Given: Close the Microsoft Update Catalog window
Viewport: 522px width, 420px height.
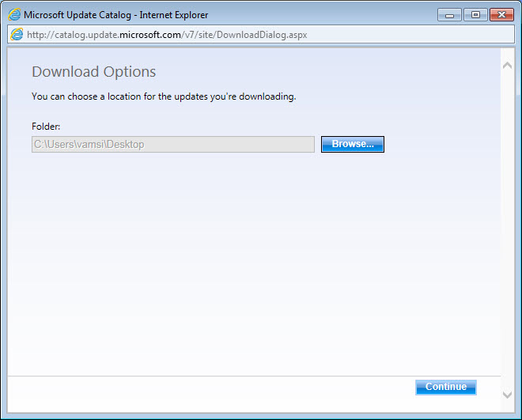Looking at the screenshot, I should (x=501, y=15).
